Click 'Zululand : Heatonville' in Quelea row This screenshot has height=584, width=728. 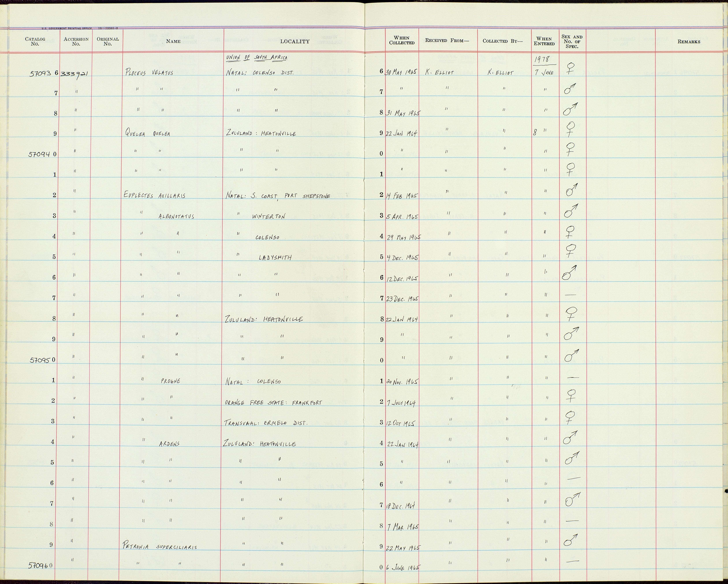pyautogui.click(x=261, y=133)
